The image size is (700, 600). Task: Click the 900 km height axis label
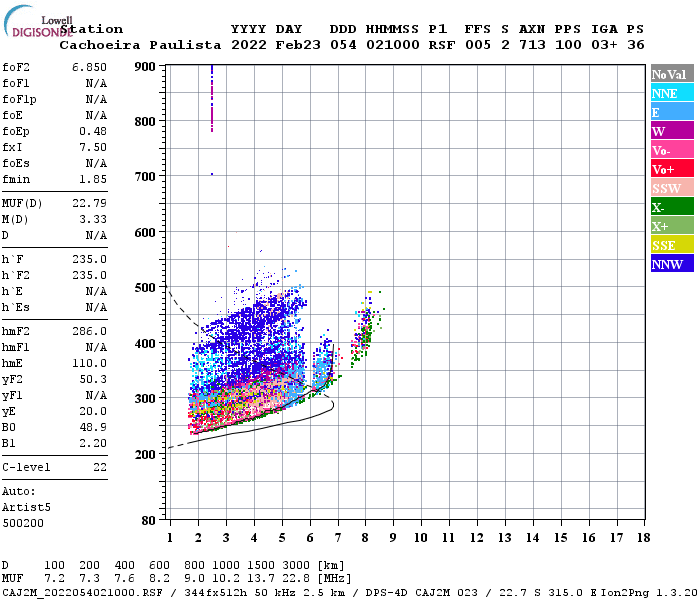coord(145,67)
